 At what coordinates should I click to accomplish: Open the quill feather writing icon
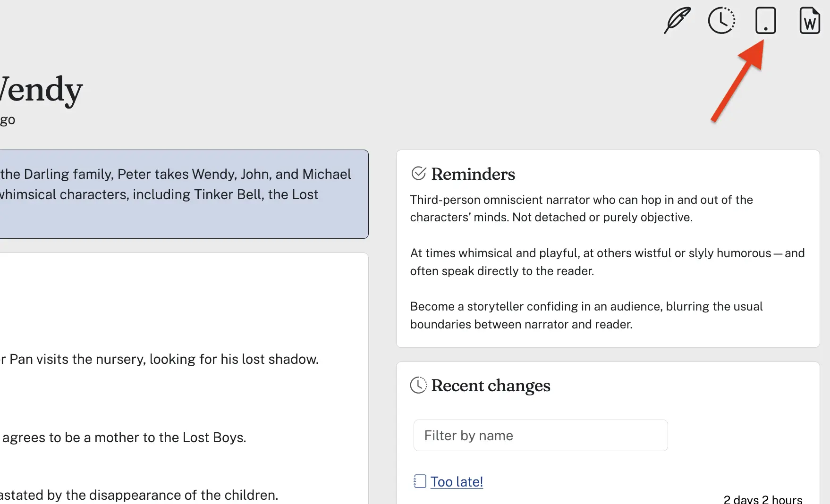(678, 20)
